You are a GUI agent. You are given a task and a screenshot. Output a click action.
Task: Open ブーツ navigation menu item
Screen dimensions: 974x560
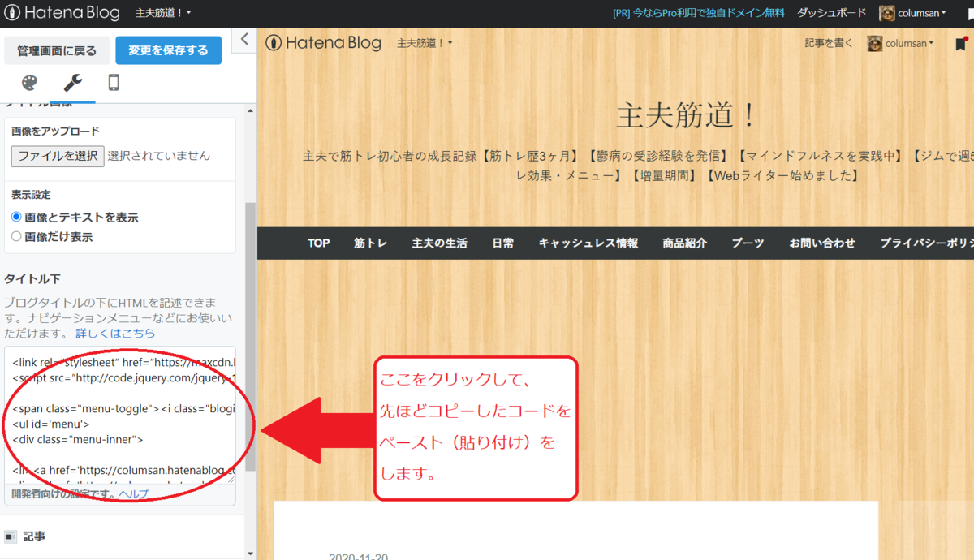tap(748, 243)
